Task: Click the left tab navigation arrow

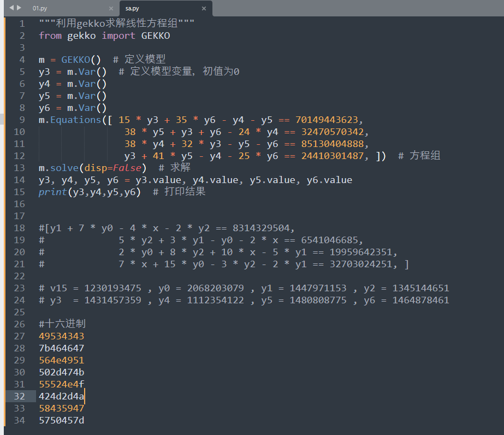Action: pos(11,8)
